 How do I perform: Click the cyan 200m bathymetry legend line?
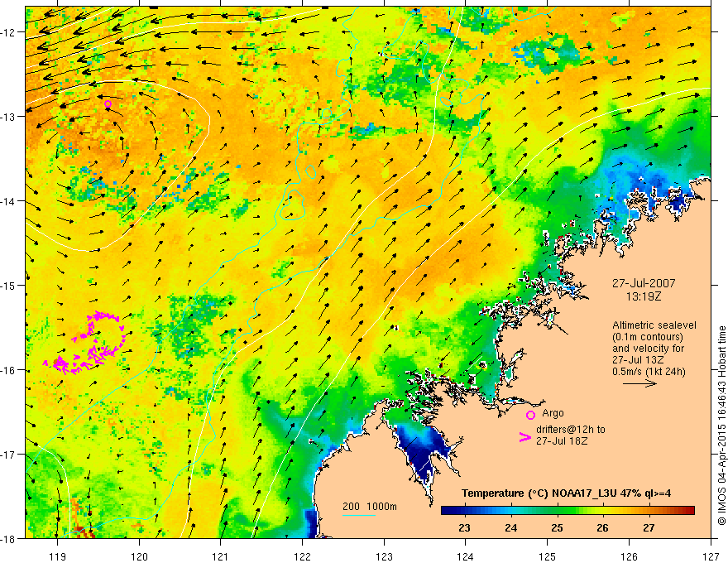pyautogui.click(x=358, y=515)
